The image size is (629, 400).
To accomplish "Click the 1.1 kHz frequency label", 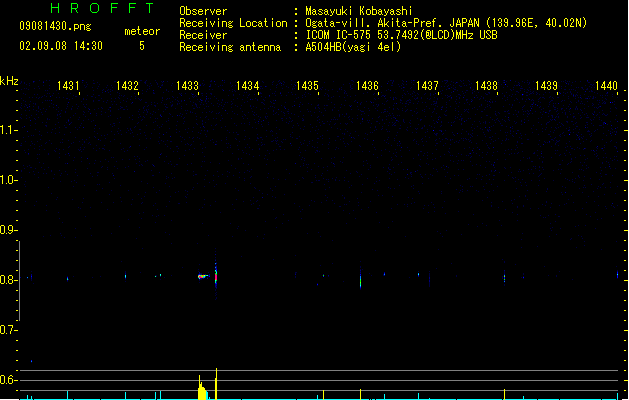I will pos(8,130).
